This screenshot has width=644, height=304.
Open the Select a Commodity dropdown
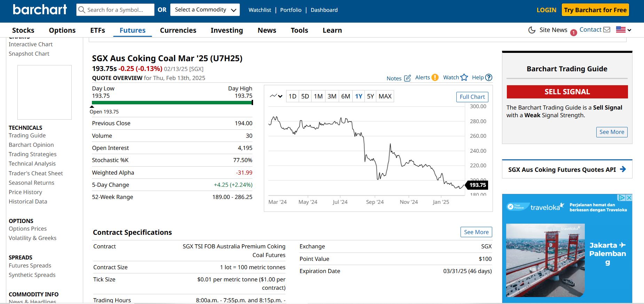pyautogui.click(x=205, y=10)
